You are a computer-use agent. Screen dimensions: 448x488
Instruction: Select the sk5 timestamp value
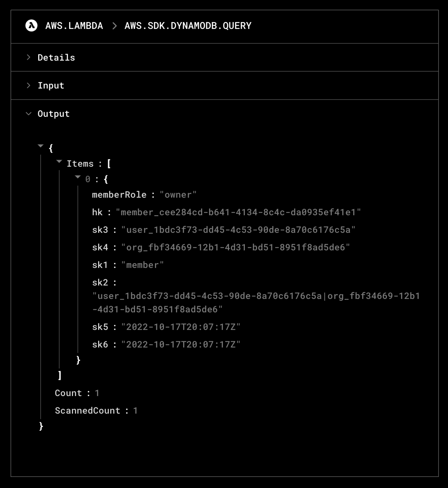tap(181, 327)
